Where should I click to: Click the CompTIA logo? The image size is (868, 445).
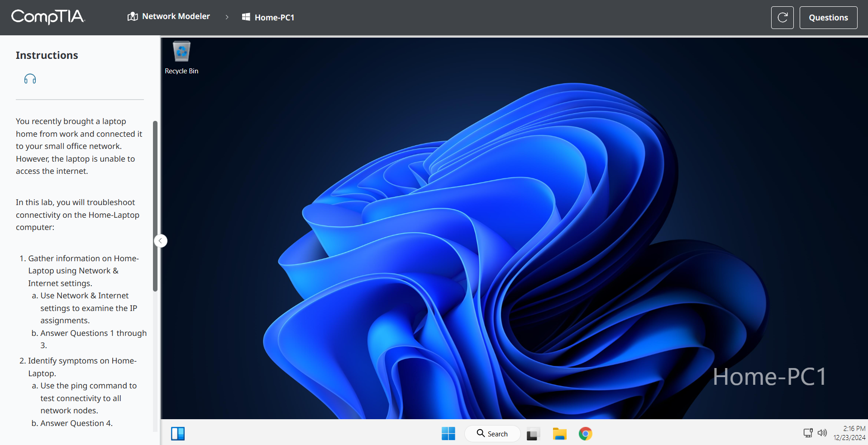(x=48, y=17)
